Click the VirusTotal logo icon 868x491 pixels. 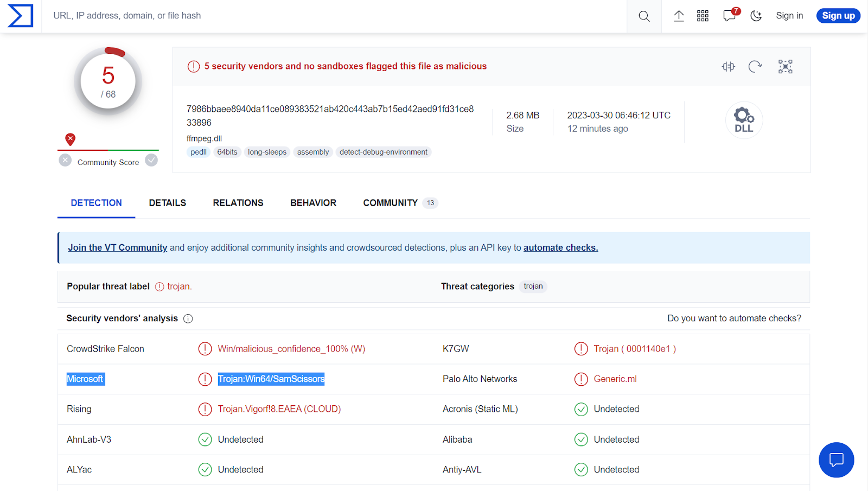pyautogui.click(x=21, y=16)
